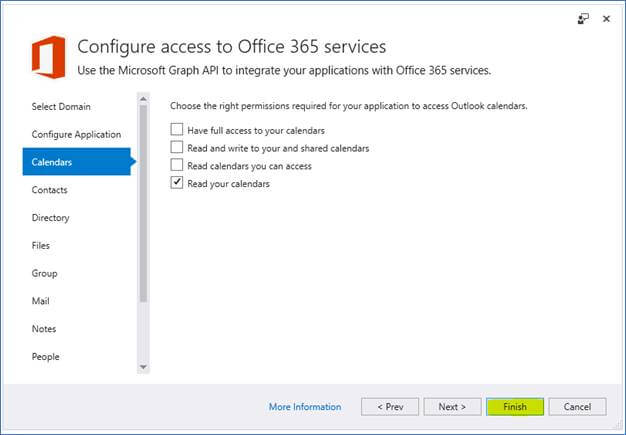Open the Select Domain step

click(x=61, y=107)
